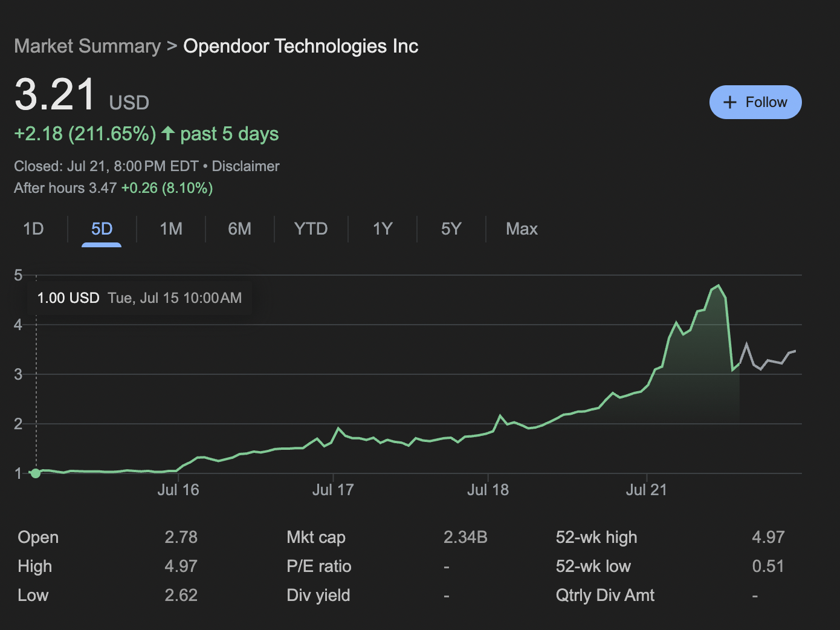Select the Max chart range
The height and width of the screenshot is (630, 840).
[522, 229]
